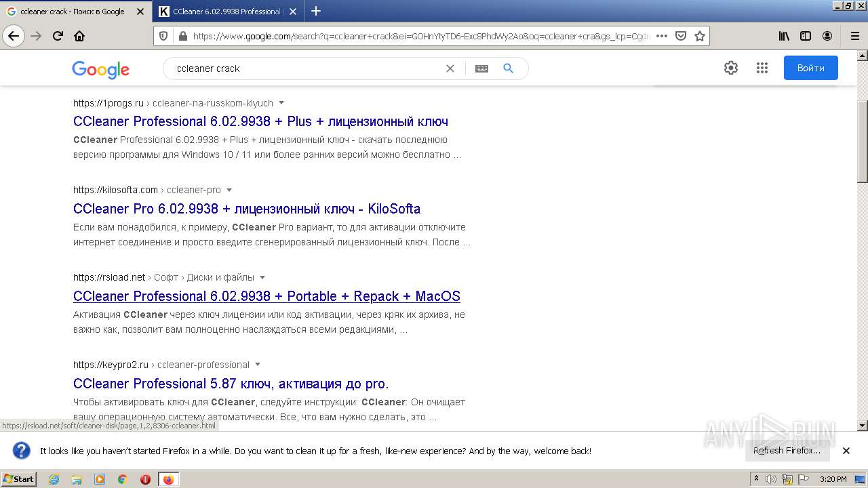Screen dimensions: 868x488
Task: Open CCleaner Professional Portable + Repack + MacOS link
Action: point(267,296)
